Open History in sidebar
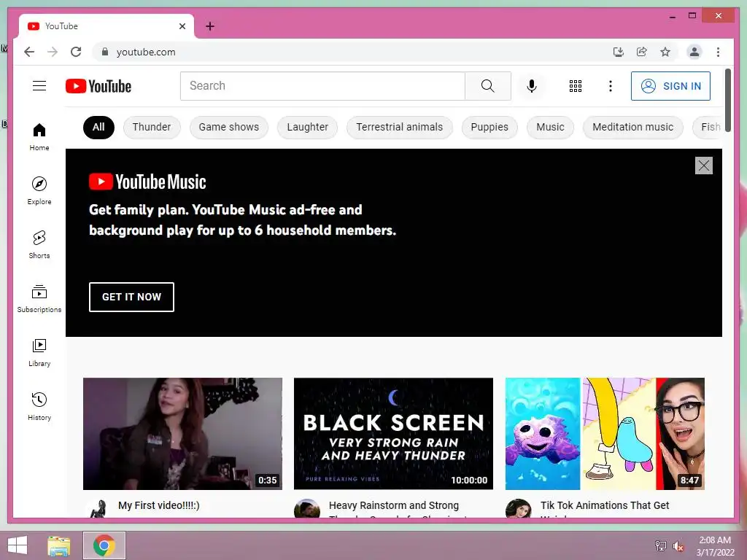Viewport: 747px width, 560px height. [x=39, y=406]
